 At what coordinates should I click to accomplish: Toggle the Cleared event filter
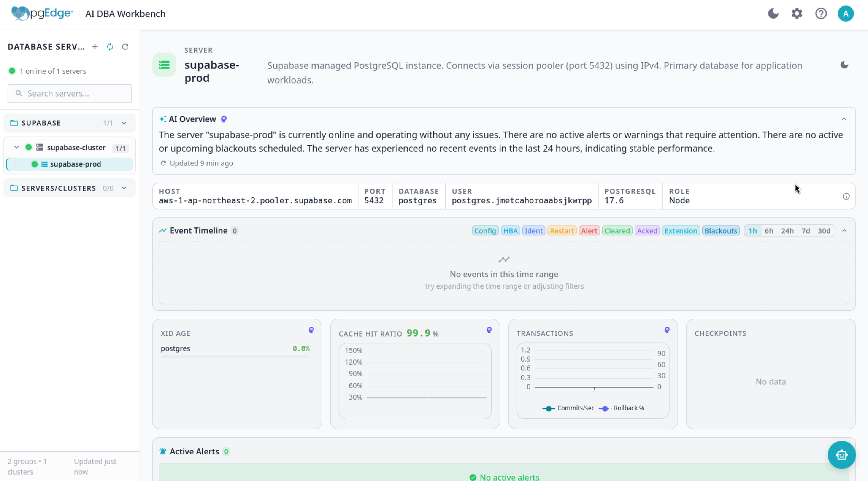point(617,231)
